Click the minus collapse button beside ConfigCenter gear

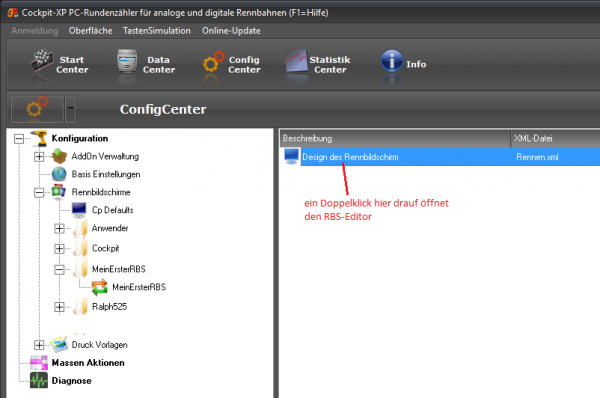coord(70,109)
